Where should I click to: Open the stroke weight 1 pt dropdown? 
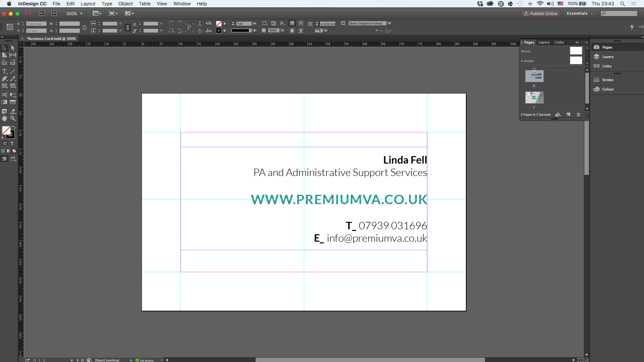[255, 23]
